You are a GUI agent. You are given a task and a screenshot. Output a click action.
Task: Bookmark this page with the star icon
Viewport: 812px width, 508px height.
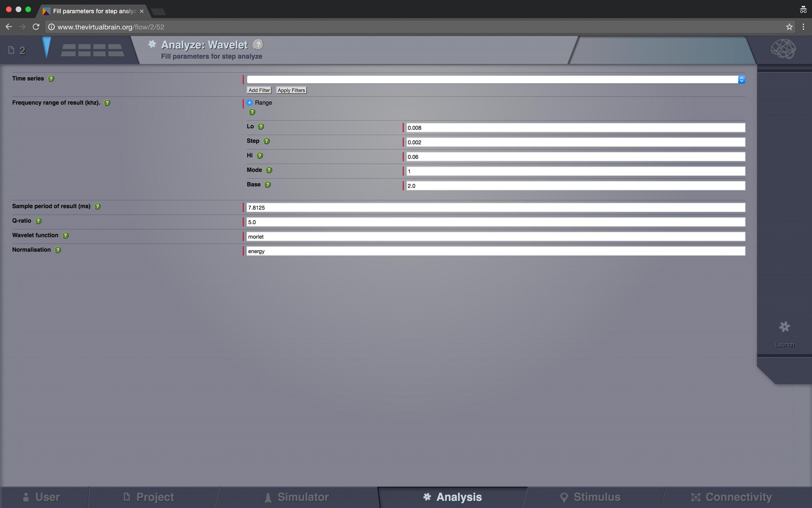point(789,27)
